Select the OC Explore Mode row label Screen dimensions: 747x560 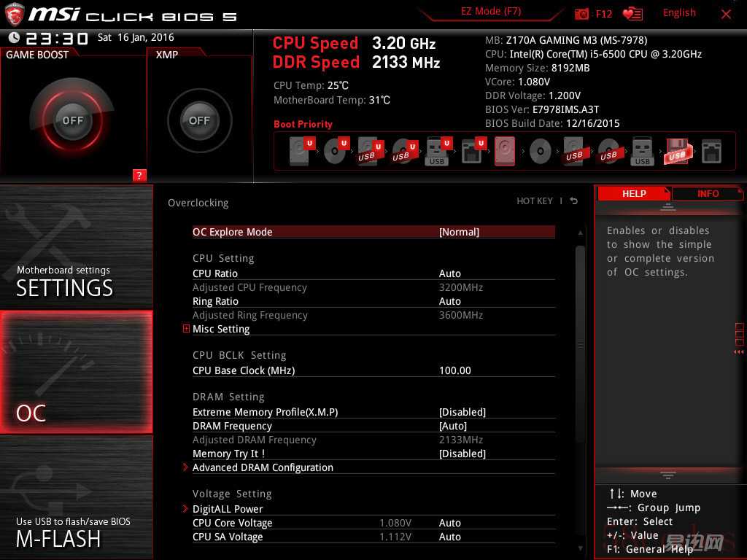tap(233, 232)
